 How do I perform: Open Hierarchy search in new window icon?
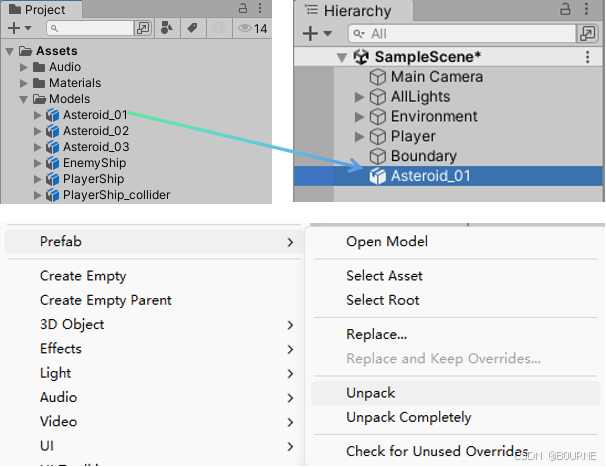point(587,34)
